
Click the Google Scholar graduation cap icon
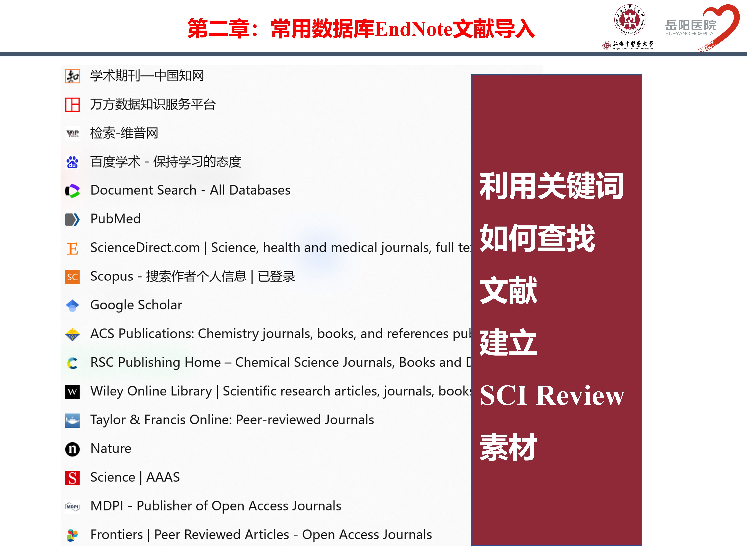pos(72,306)
